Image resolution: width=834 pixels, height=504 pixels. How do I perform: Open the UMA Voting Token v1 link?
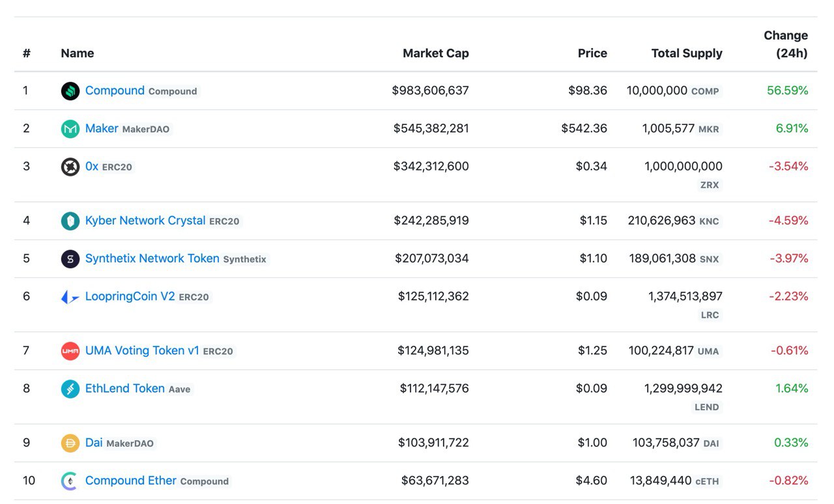142,350
